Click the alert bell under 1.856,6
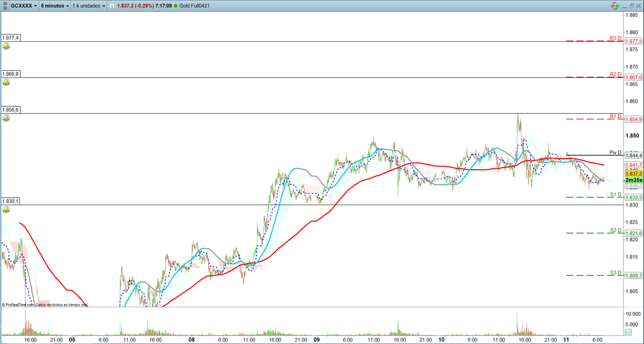644x344 pixels. pos(6,118)
